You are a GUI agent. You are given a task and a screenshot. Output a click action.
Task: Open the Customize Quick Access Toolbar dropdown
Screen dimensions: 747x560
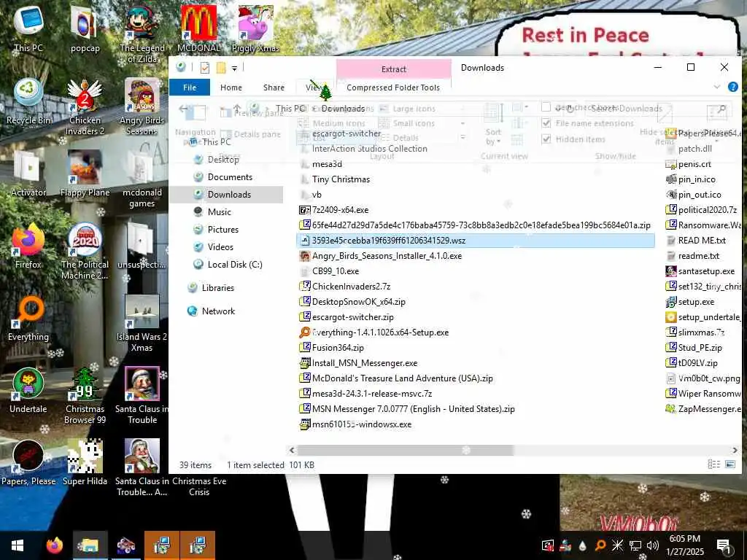click(234, 68)
